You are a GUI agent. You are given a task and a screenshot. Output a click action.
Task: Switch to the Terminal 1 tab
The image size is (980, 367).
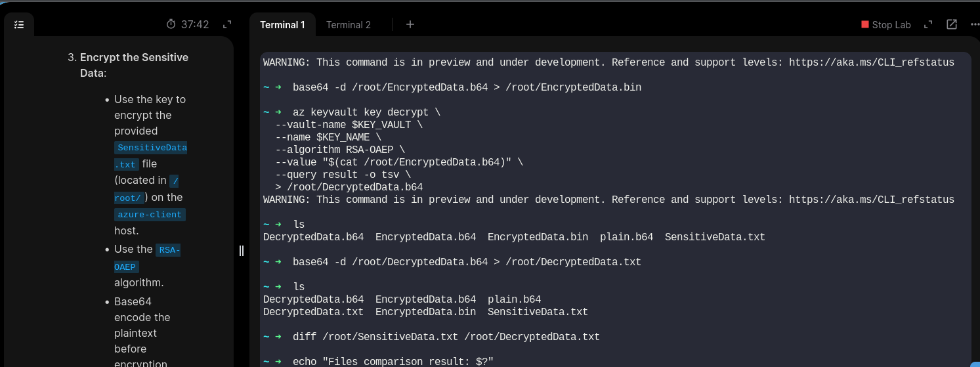(x=282, y=25)
